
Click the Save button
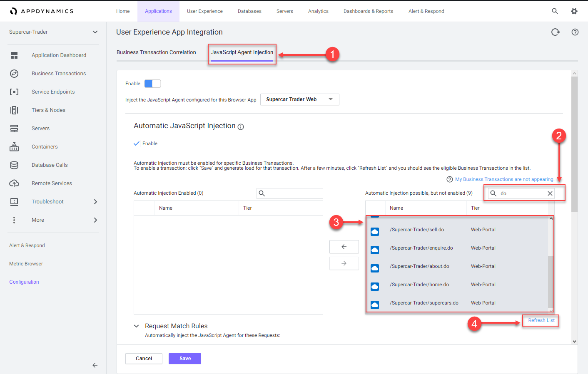click(185, 359)
